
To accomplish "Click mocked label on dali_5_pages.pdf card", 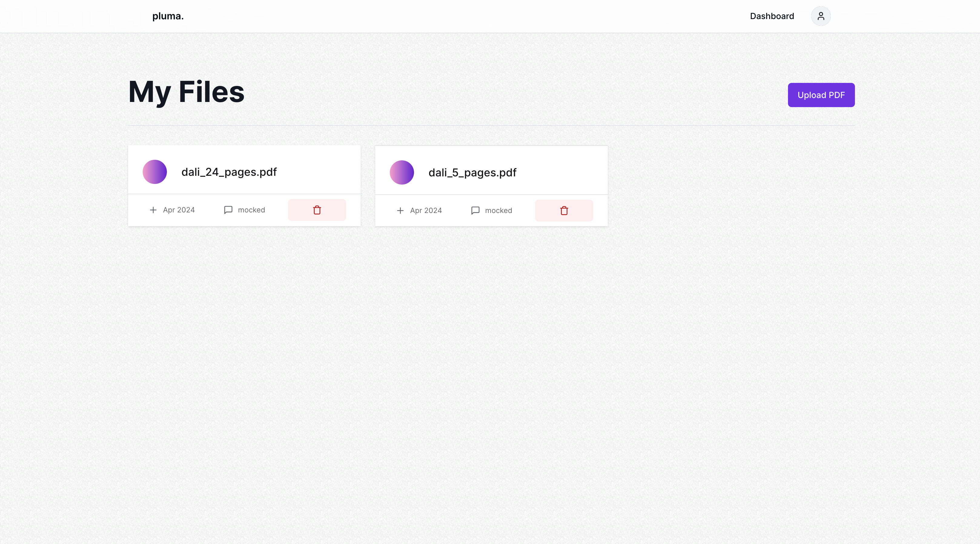I will (x=498, y=211).
